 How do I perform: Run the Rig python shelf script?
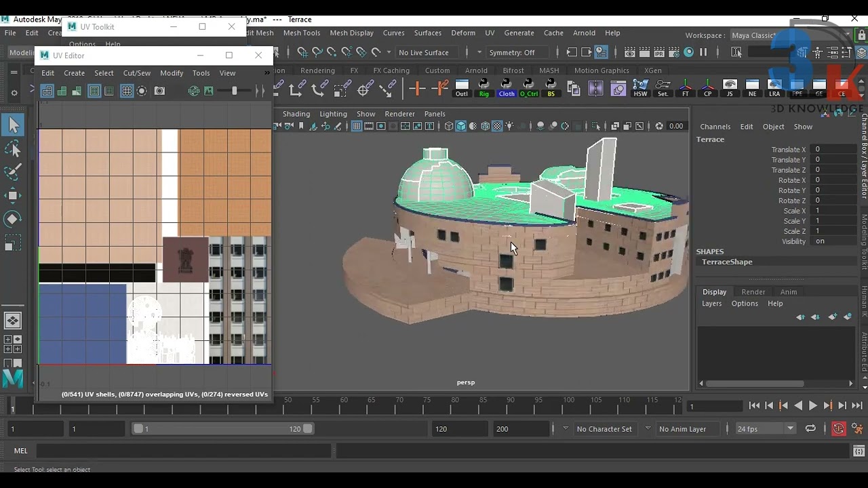[x=484, y=88]
